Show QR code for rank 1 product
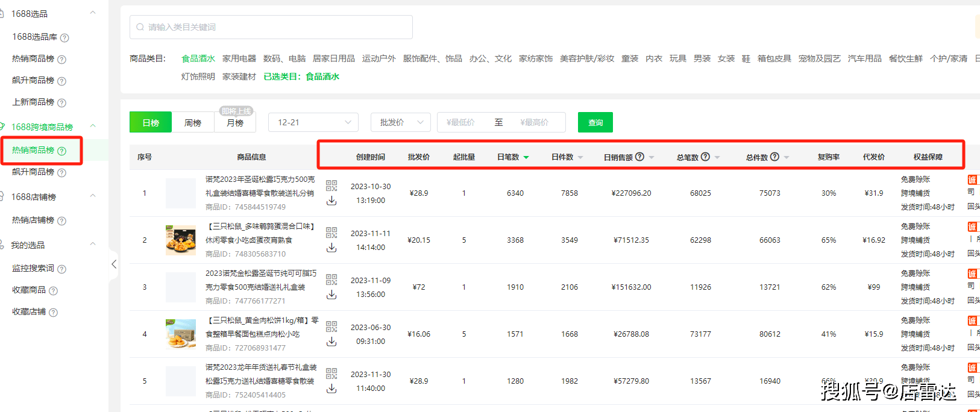980x412 pixels. pyautogui.click(x=331, y=186)
